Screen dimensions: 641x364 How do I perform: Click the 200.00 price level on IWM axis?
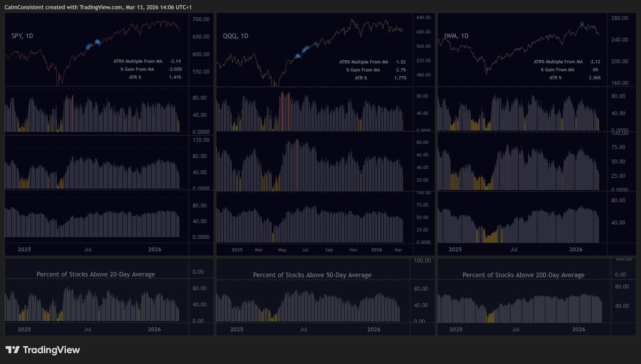(620, 62)
